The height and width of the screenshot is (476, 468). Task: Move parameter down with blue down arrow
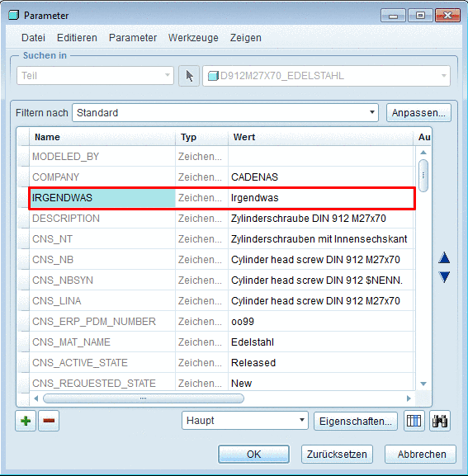pyautogui.click(x=444, y=277)
